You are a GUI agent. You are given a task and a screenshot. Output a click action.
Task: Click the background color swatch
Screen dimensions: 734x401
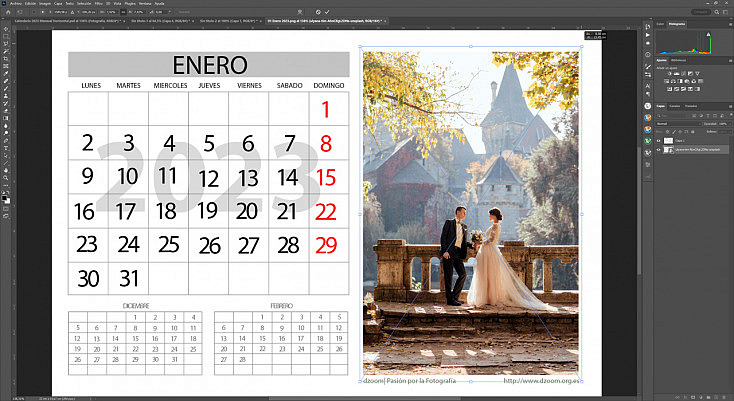click(8, 201)
